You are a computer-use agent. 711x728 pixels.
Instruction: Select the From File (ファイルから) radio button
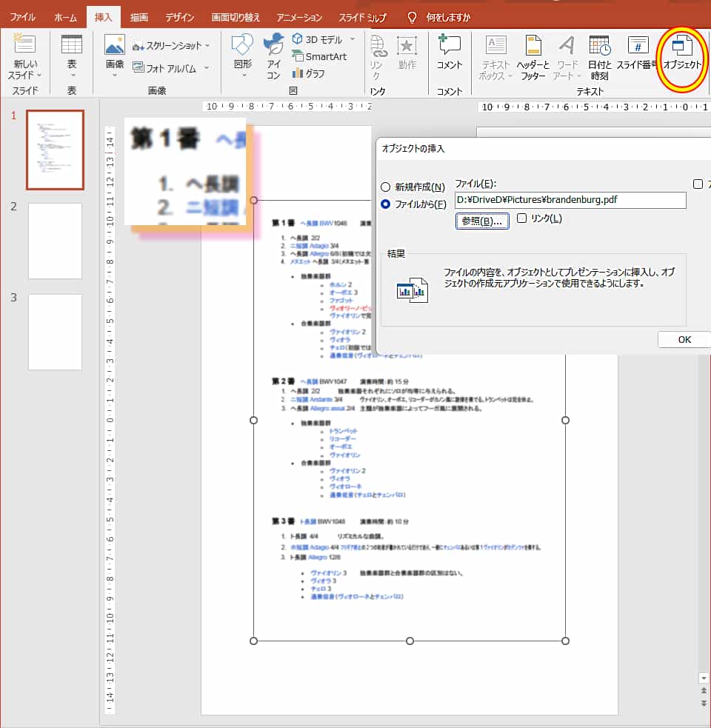[x=385, y=204]
